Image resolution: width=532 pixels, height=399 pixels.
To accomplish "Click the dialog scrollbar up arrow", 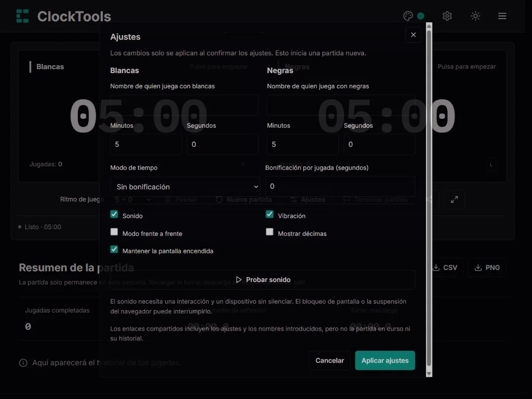I will [x=429, y=26].
